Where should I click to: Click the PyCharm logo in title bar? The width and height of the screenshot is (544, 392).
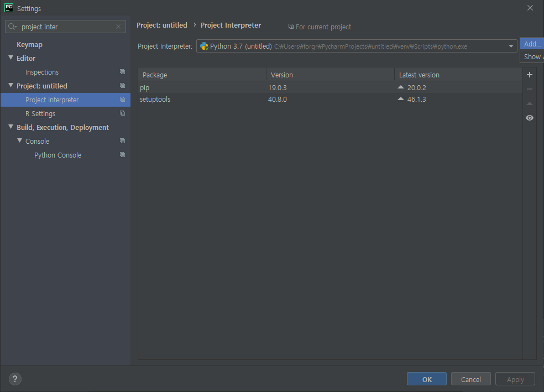(9, 8)
